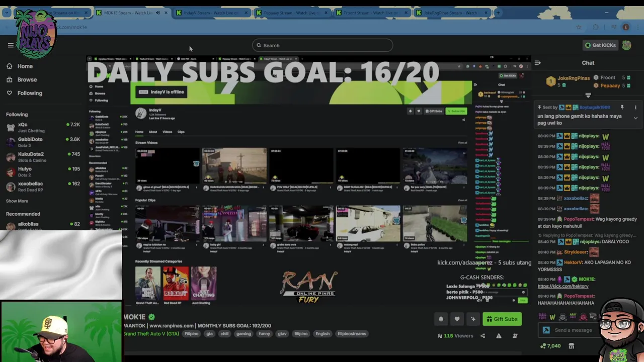644x362 pixels.
Task: Click the gtav stream tag
Action: [282, 334]
